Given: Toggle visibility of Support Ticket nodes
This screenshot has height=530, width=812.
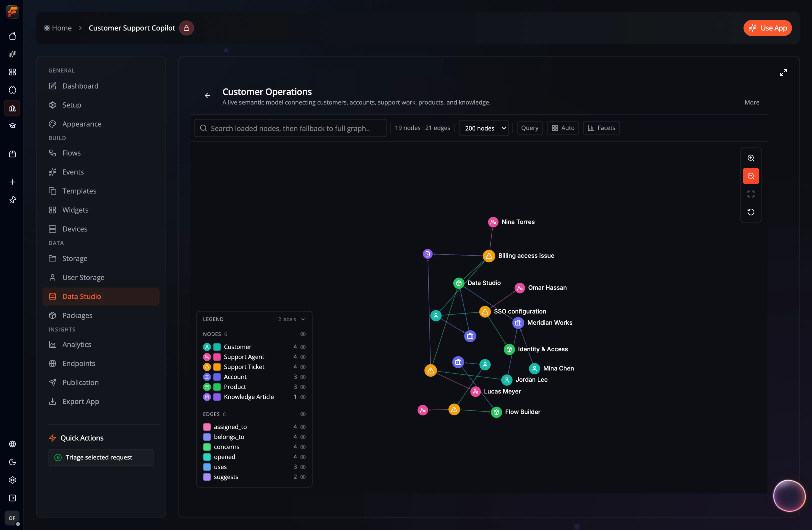Looking at the screenshot, I should click(302, 367).
